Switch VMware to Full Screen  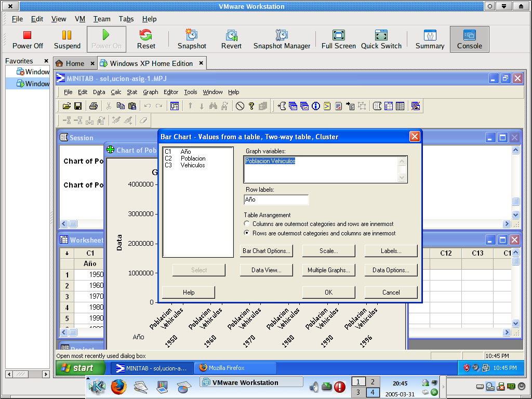click(339, 39)
